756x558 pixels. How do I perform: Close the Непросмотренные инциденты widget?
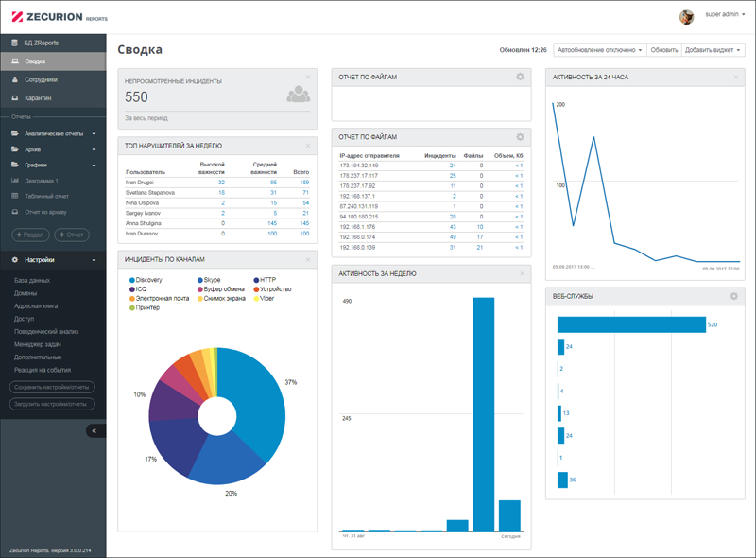[308, 78]
